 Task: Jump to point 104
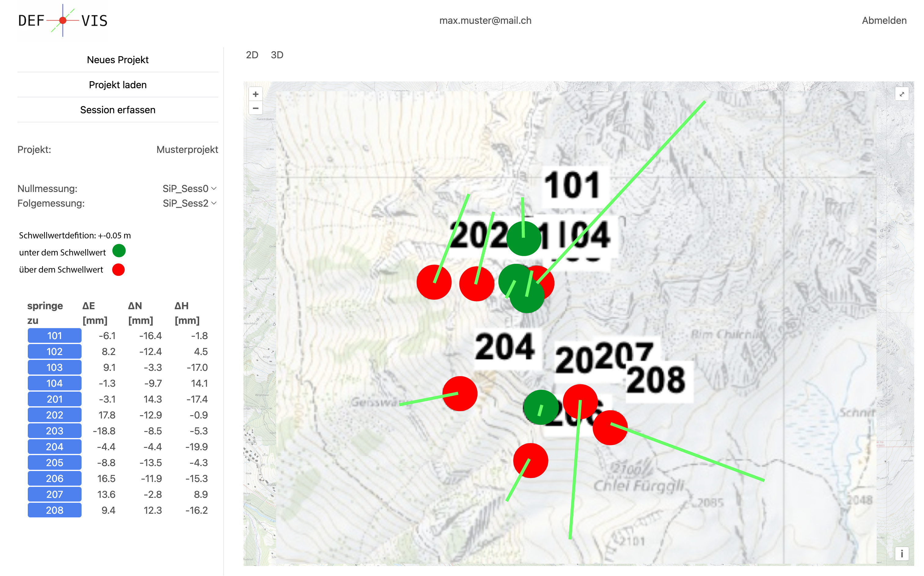(54, 383)
